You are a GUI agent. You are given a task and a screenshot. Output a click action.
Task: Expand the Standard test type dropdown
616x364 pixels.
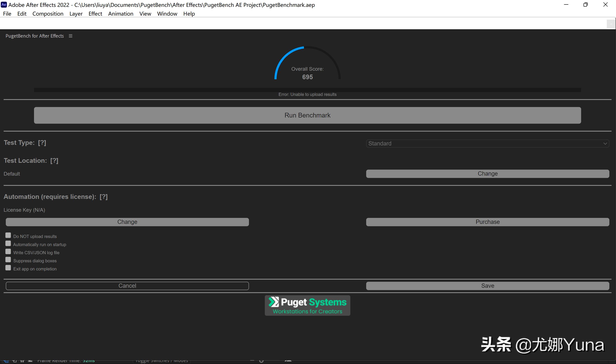[487, 144]
